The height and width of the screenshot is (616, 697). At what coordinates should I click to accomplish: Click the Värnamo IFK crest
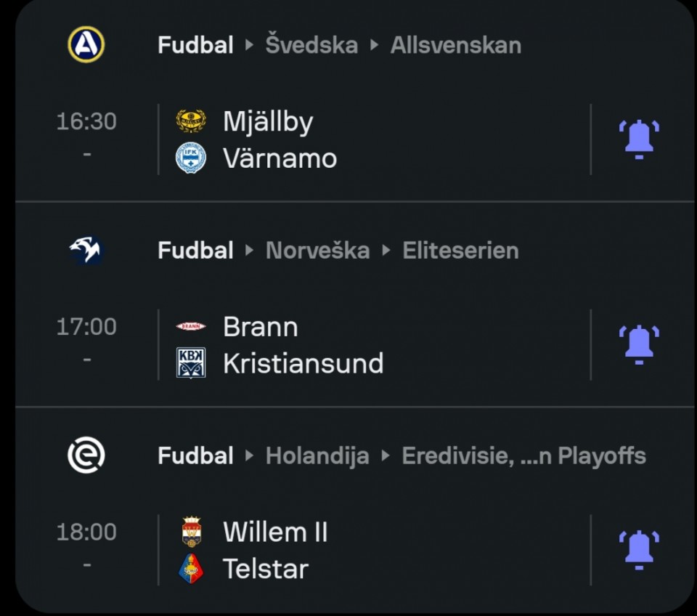tap(191, 158)
